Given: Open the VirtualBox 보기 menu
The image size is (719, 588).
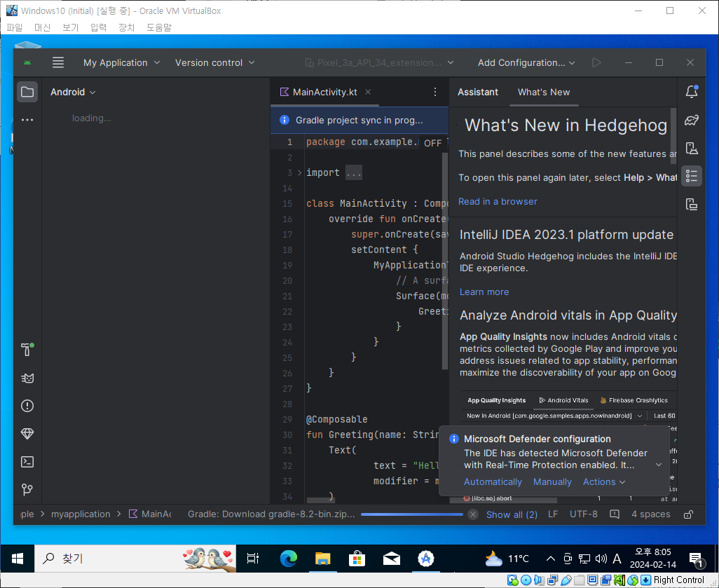Looking at the screenshot, I should (x=70, y=27).
